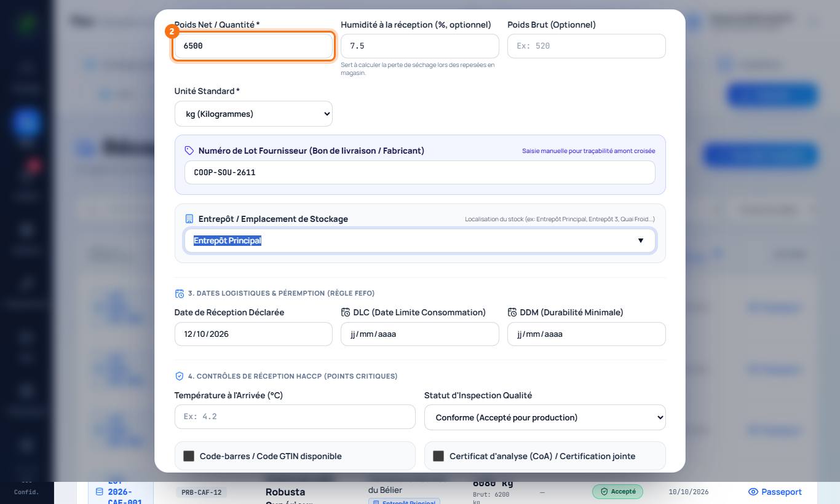The width and height of the screenshot is (840, 504).
Task: Click the building icon next to Entrepôt / Emplacement
Action: coord(189,219)
